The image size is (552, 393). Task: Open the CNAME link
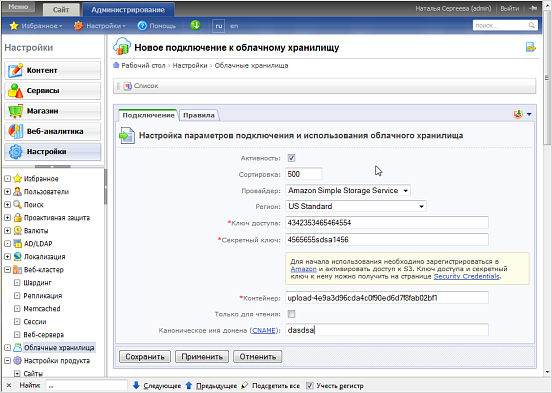click(x=264, y=331)
